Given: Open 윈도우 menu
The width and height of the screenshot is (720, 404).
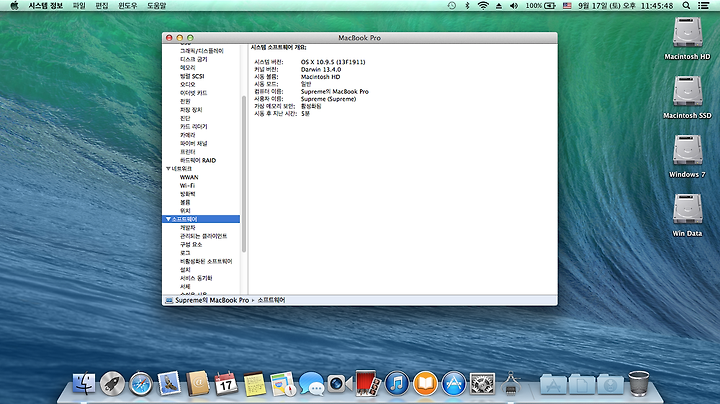Looking at the screenshot, I should click(x=128, y=6).
